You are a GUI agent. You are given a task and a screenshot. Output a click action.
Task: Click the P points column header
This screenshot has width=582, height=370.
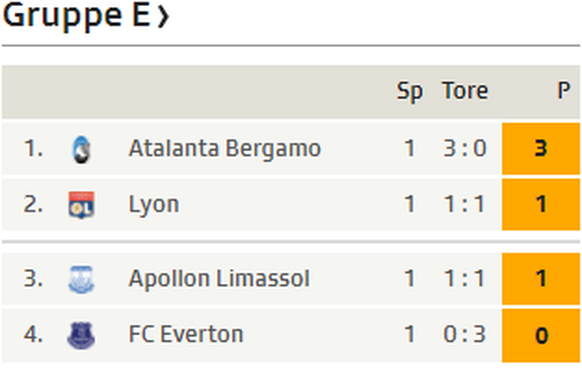(563, 90)
